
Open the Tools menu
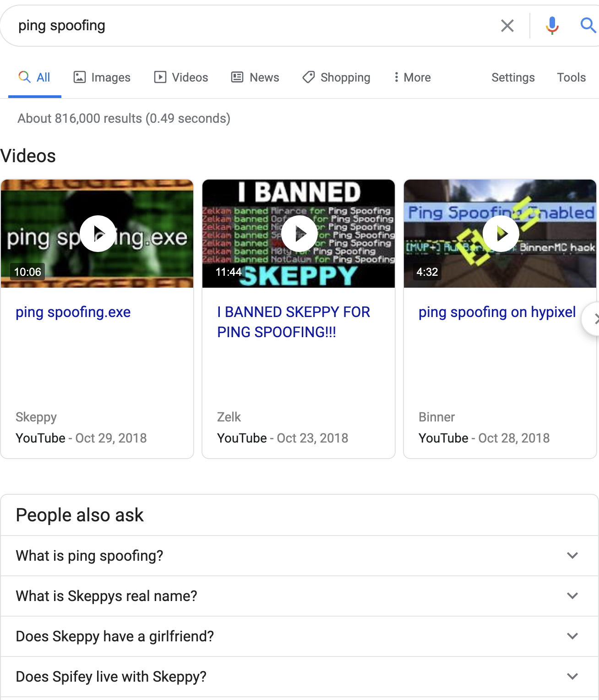[571, 77]
